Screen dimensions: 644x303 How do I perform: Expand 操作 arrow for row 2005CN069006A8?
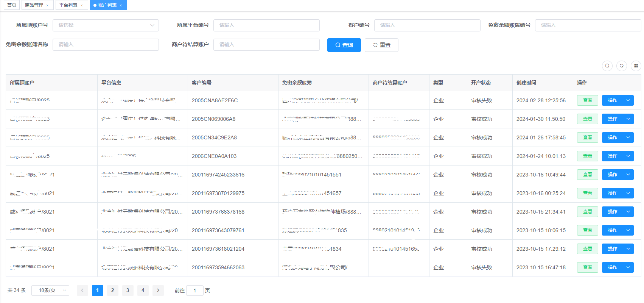point(628,119)
